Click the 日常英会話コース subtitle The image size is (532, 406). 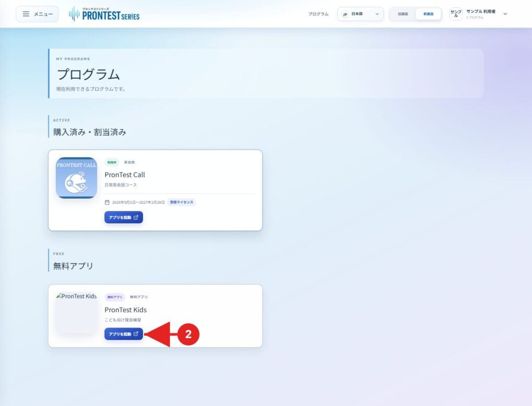121,185
